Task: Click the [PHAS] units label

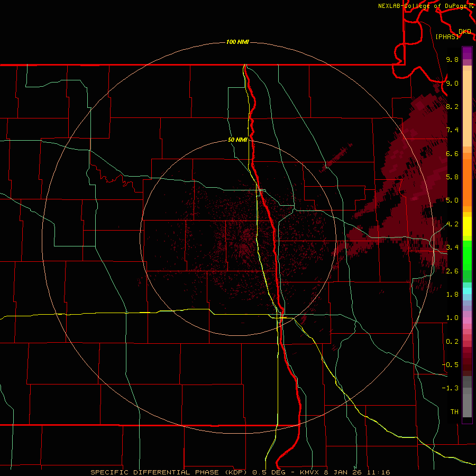Action: click(x=447, y=36)
